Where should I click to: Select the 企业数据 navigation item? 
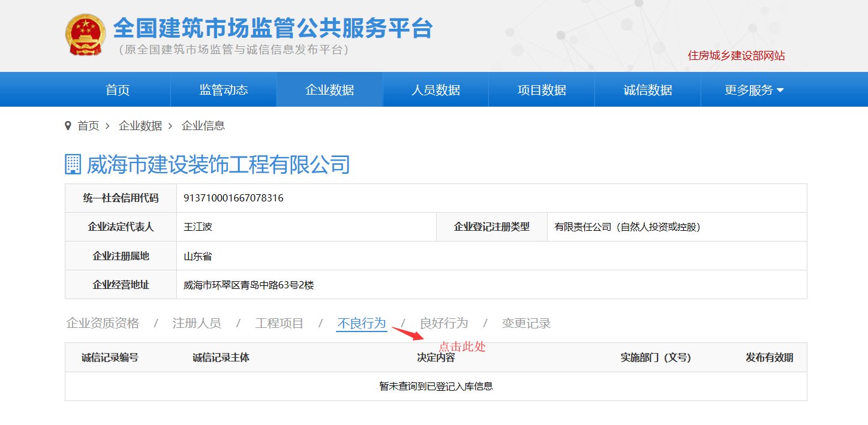point(329,89)
